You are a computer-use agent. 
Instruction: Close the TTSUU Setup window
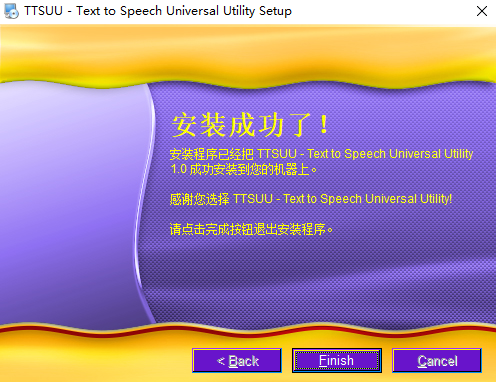click(x=482, y=11)
